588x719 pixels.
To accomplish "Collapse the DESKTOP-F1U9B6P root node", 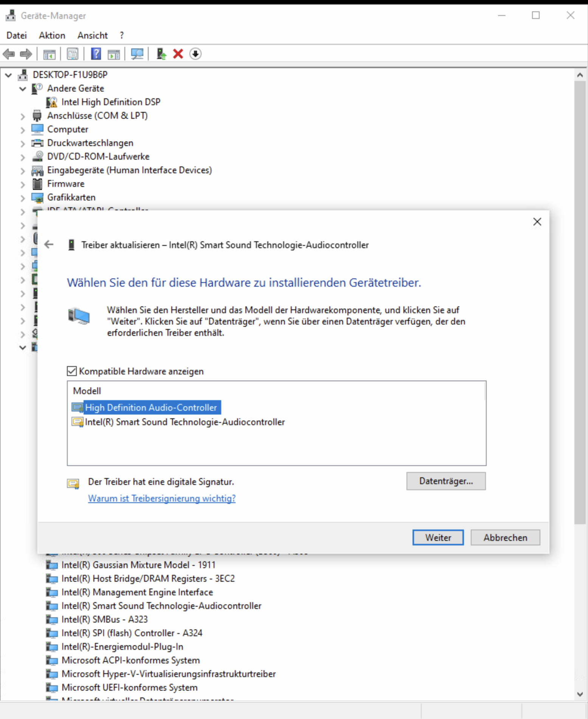I will pos(8,75).
